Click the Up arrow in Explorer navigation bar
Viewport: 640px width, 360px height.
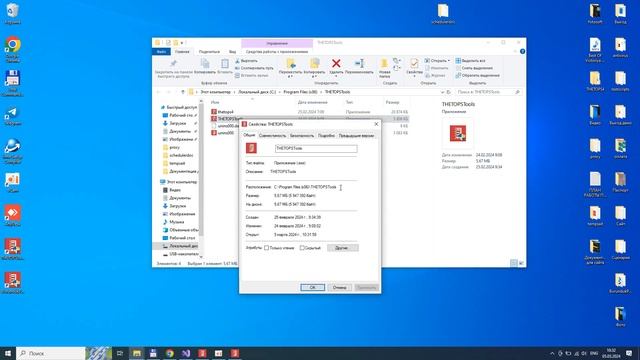tap(183, 92)
